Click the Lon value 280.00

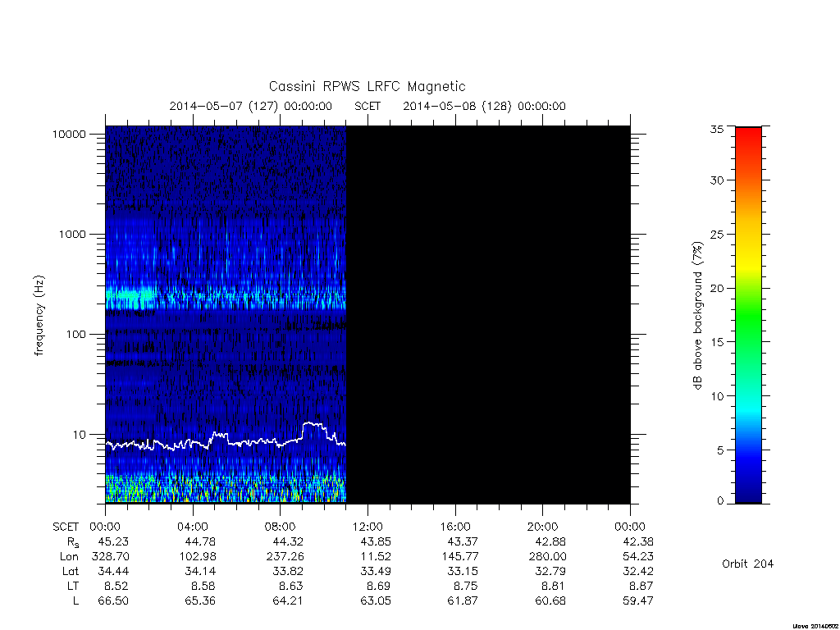pyautogui.click(x=547, y=557)
